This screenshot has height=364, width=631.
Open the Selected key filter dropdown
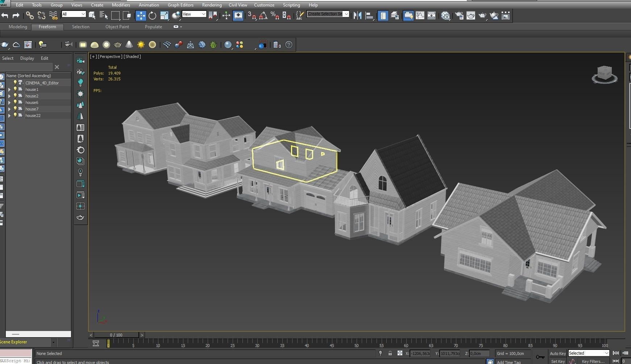click(589, 353)
